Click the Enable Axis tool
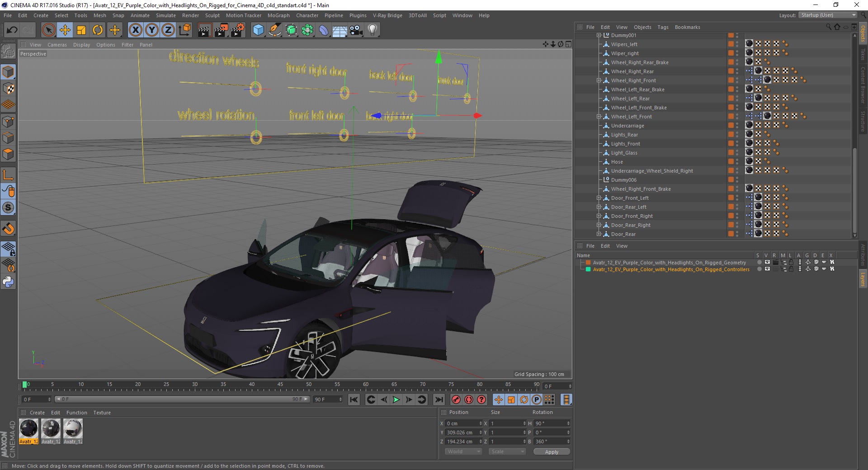The width and height of the screenshot is (868, 470). point(8,175)
